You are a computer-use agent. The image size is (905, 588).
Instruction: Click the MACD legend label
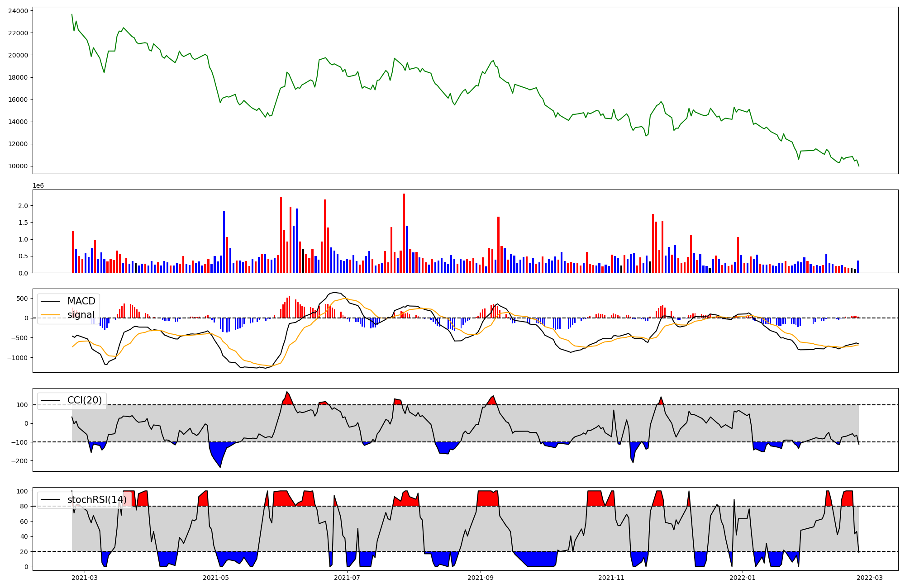81,301
